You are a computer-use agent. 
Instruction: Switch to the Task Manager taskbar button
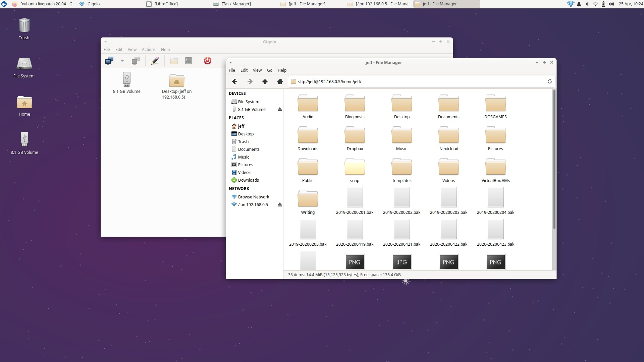(236, 4)
